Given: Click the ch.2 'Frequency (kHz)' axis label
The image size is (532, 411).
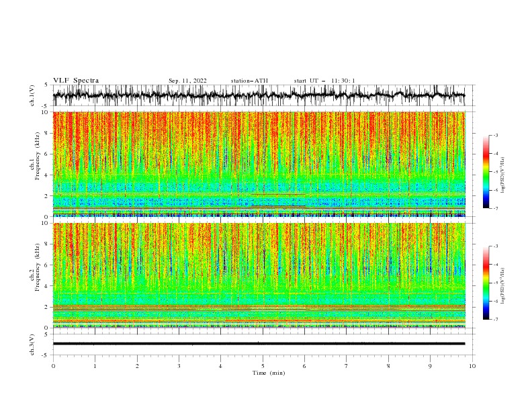Looking at the screenshot, I should pos(38,267).
